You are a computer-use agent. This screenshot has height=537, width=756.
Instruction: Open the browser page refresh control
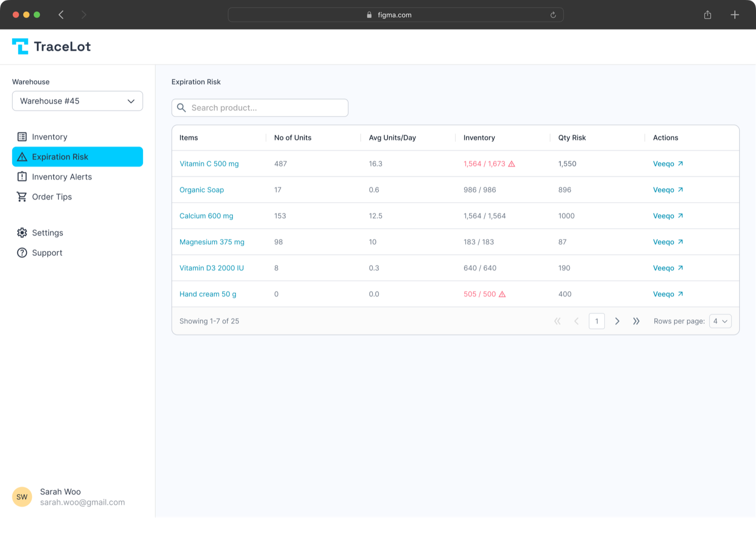552,15
